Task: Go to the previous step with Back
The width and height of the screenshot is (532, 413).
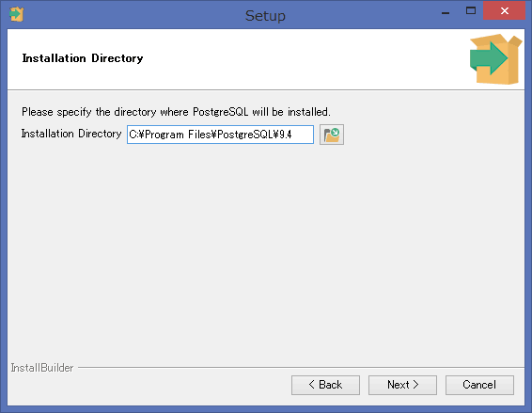Action: click(x=325, y=385)
